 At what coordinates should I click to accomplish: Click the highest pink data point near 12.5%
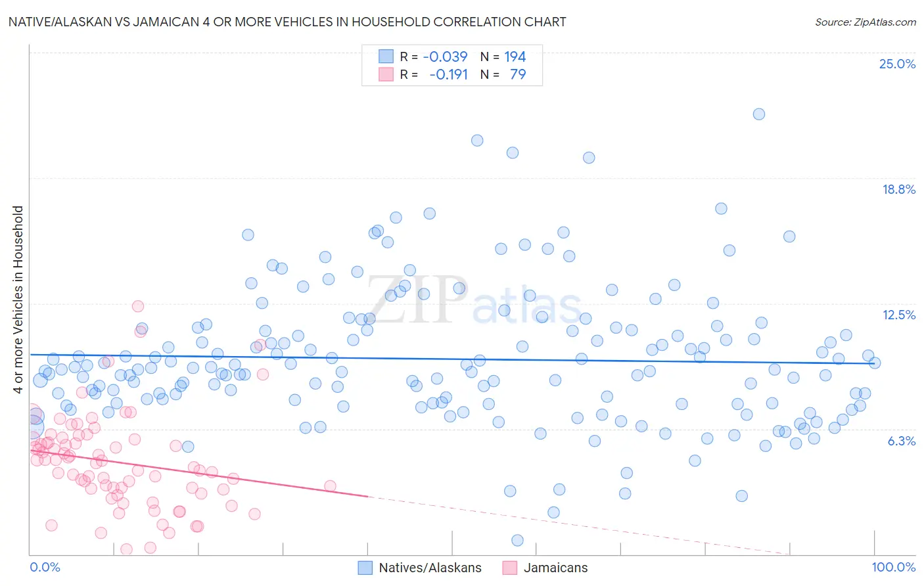tap(138, 306)
